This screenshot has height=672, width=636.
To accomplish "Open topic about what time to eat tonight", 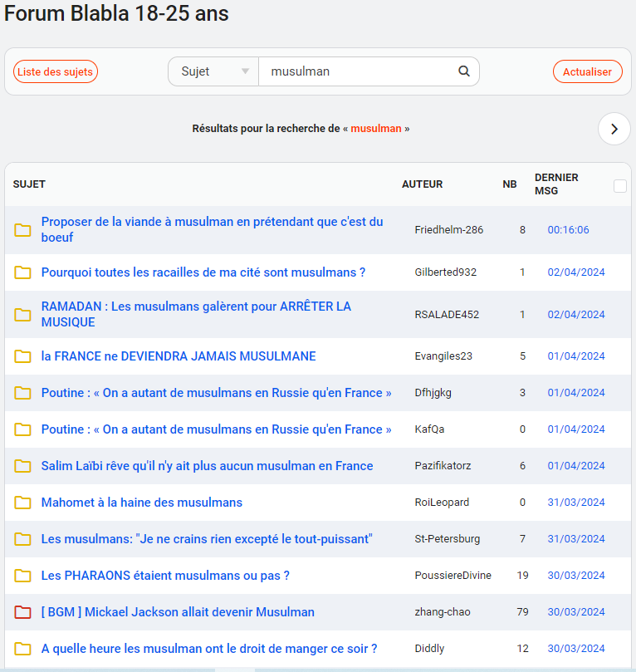I will pos(209,649).
